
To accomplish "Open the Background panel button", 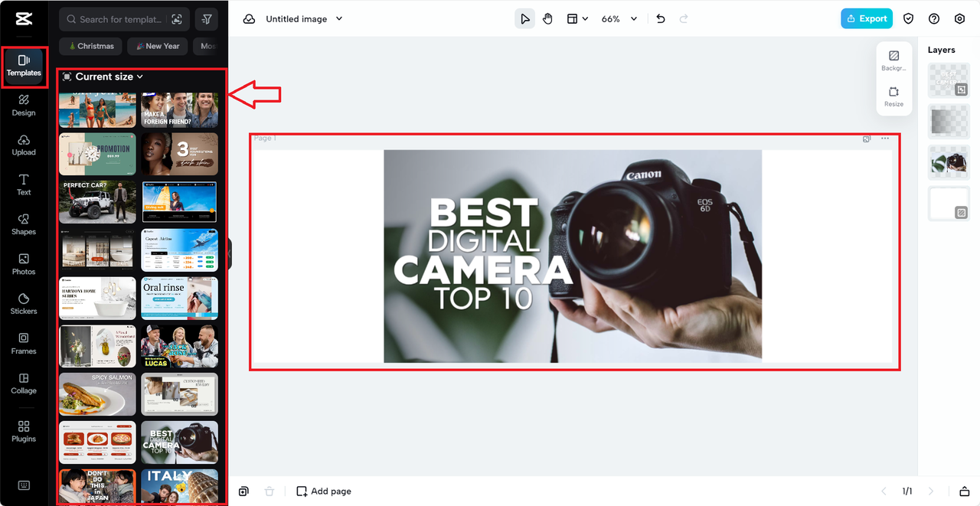I will coord(893,60).
